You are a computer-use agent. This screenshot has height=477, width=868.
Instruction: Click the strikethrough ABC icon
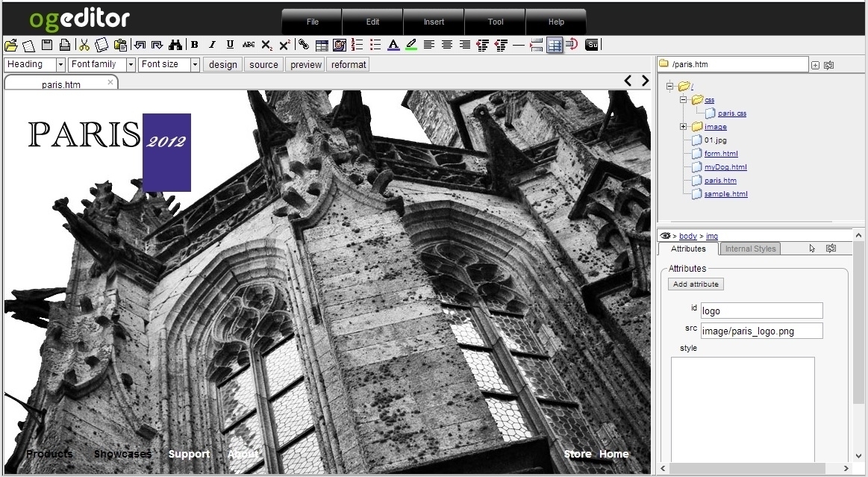249,45
